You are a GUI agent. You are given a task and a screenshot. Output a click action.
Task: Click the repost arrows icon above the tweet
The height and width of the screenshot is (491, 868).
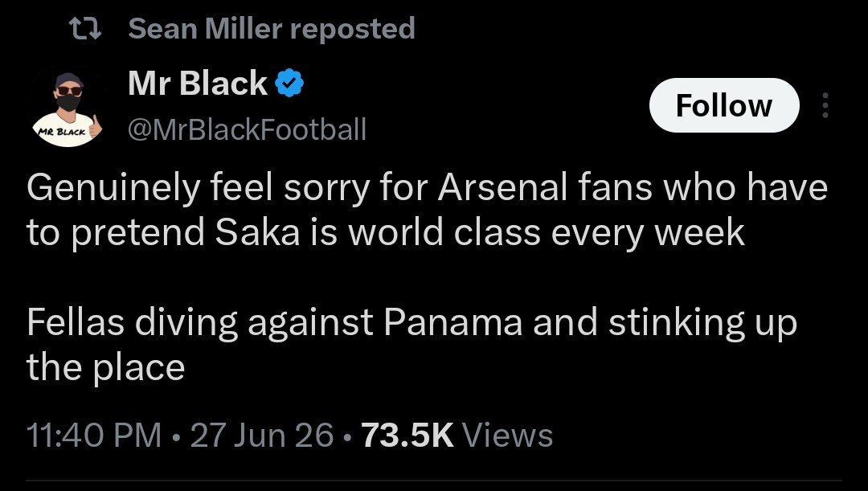(86, 29)
